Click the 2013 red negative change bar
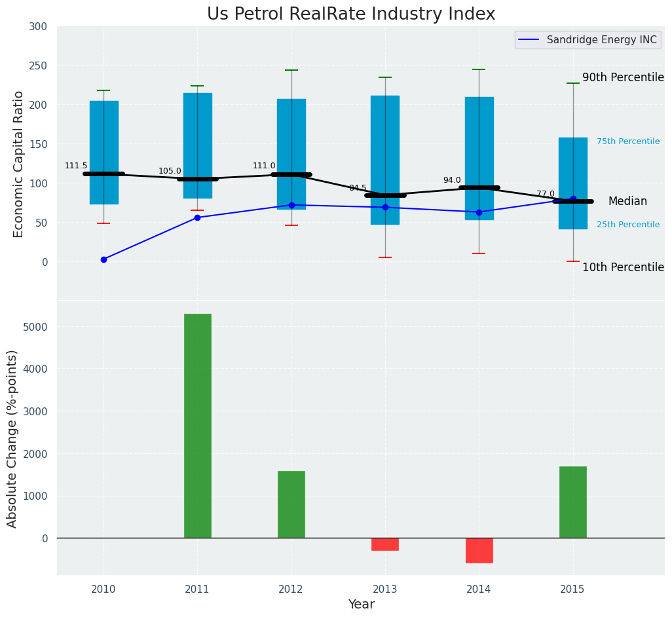The height and width of the screenshot is (617, 672). (385, 544)
